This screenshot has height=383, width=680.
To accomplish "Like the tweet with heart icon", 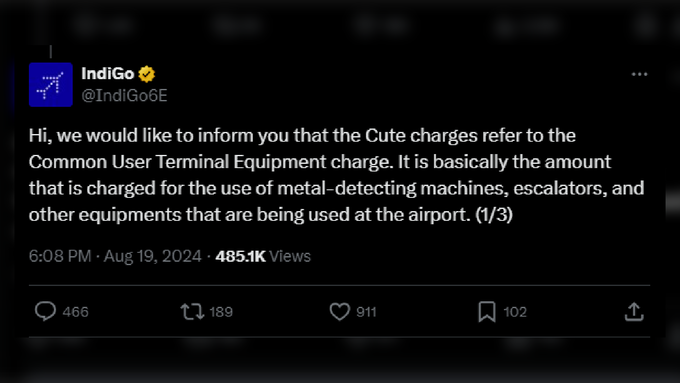I will pos(340,311).
